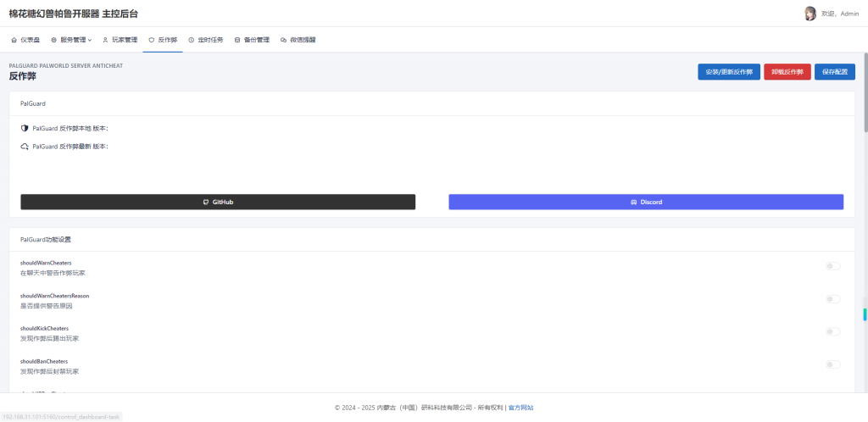Open the GitHub button
The image size is (868, 422).
(218, 202)
